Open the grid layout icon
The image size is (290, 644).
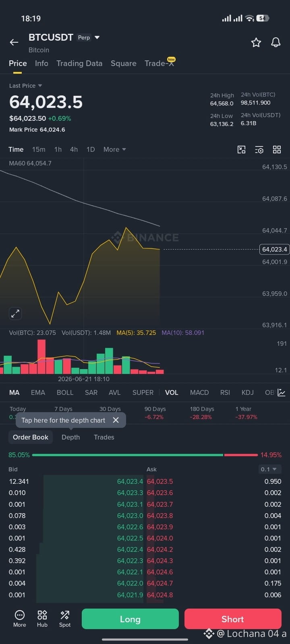pos(277,150)
